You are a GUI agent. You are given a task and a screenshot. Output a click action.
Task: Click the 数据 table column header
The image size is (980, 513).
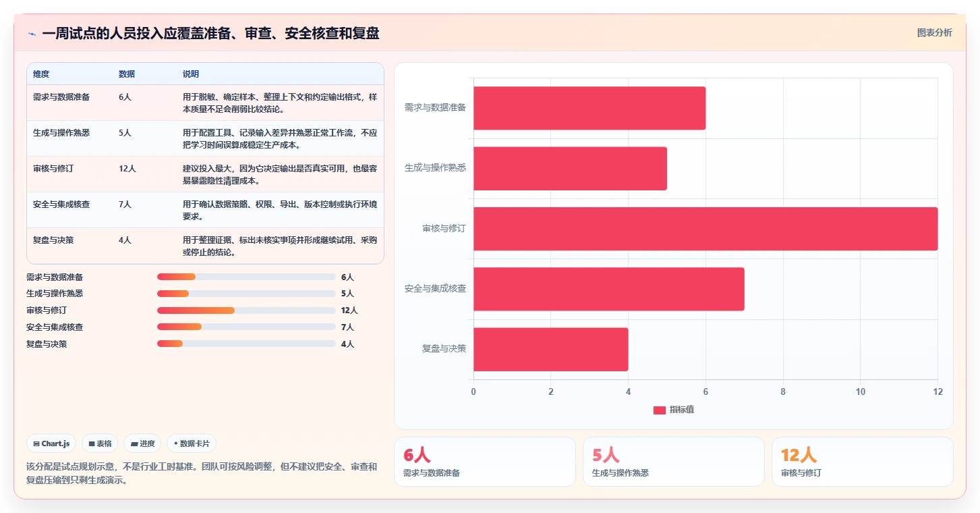click(127, 74)
